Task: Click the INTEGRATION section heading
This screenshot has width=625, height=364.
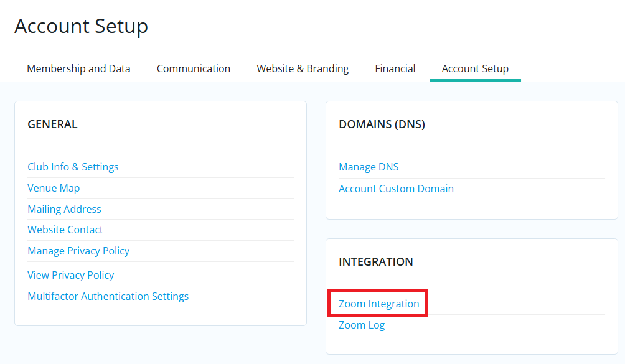Action: click(375, 262)
